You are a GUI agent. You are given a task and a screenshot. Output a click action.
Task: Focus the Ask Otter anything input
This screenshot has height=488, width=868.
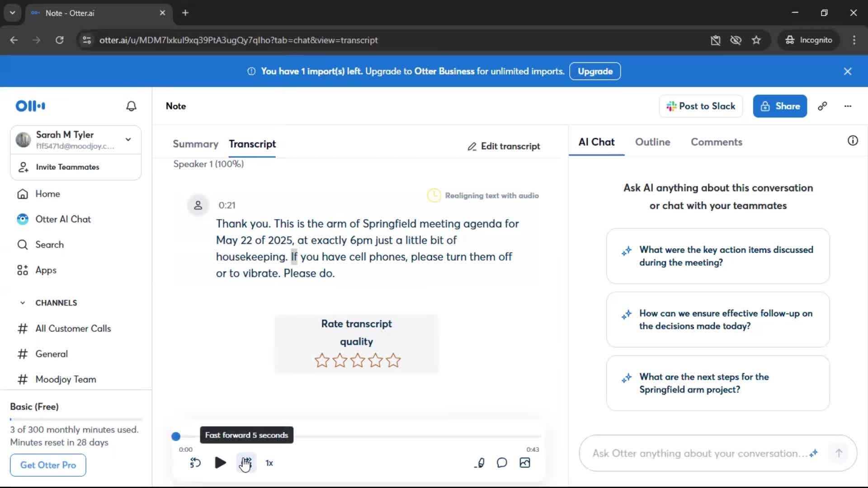pos(698,453)
